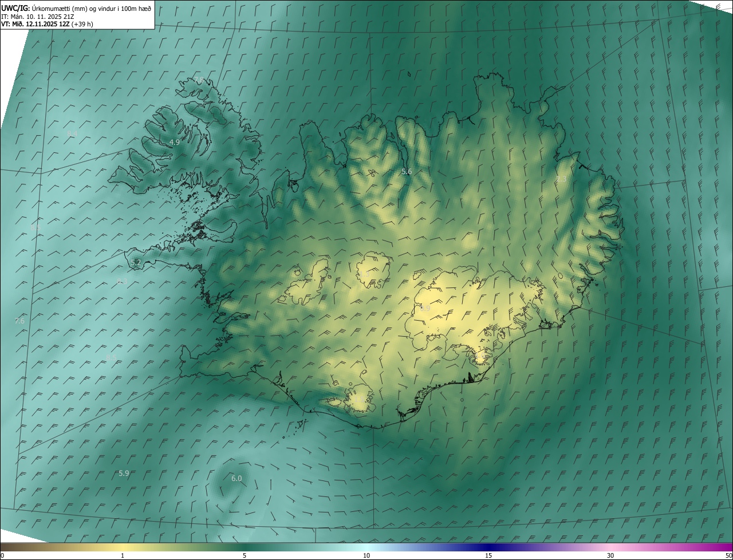Click the 5.2 value on the Snæfellsnes peninsula
Image resolution: width=733 pixels, height=560 pixels.
pyautogui.click(x=136, y=263)
